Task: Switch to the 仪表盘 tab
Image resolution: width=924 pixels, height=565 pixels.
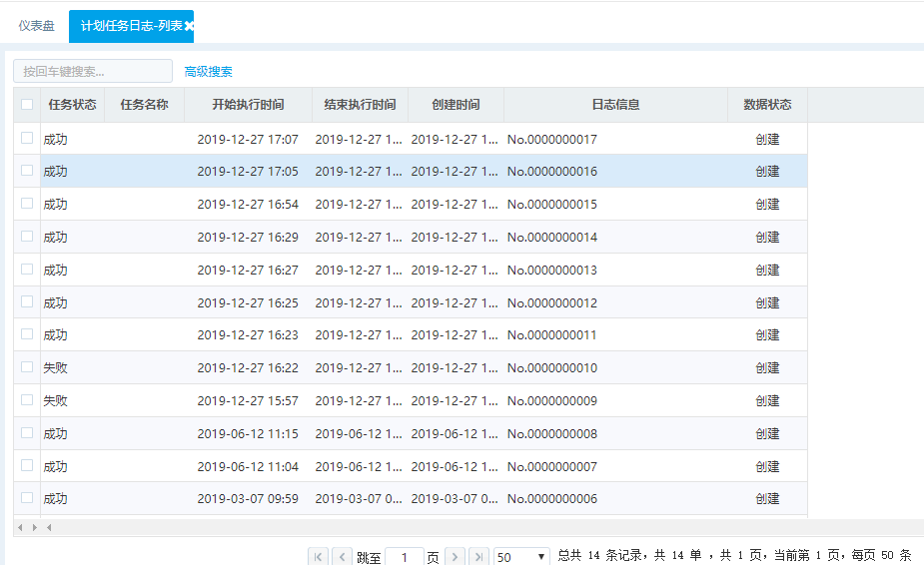Action: [x=37, y=26]
